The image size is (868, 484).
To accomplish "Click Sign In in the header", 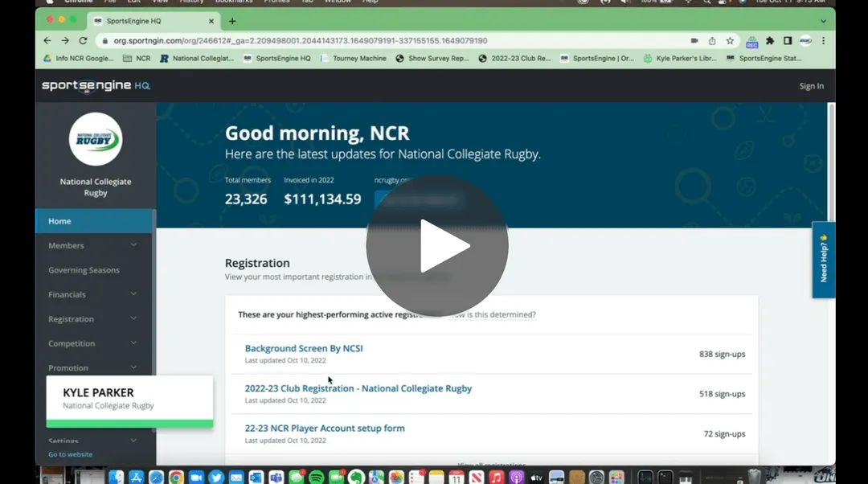I will (811, 86).
